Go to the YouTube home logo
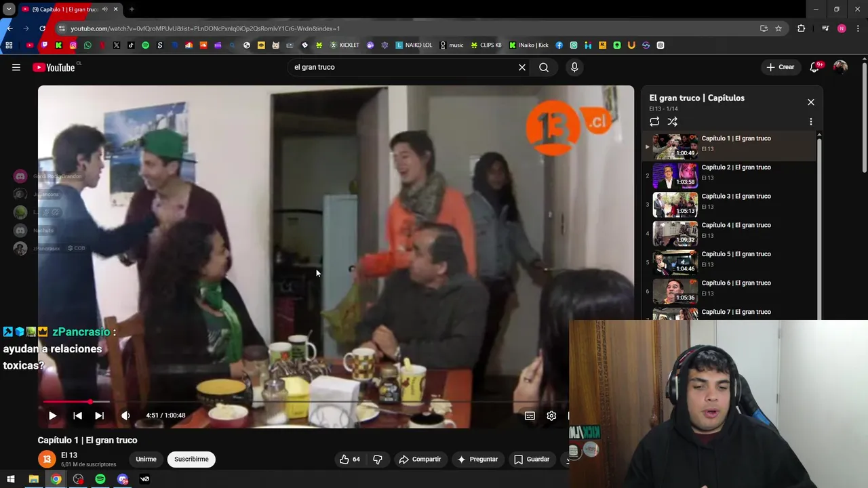Image resolution: width=868 pixels, height=488 pixels. (x=54, y=67)
